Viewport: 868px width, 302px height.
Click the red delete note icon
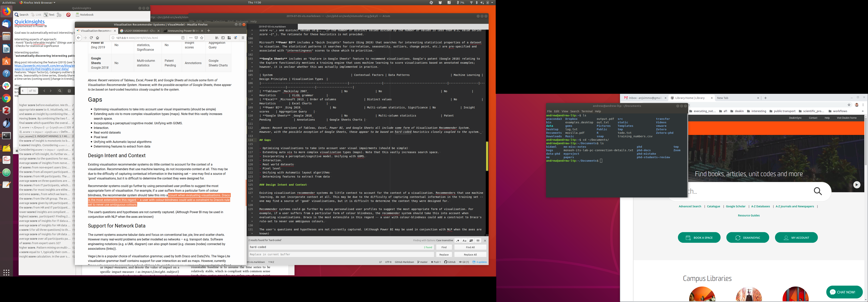tap(68, 15)
